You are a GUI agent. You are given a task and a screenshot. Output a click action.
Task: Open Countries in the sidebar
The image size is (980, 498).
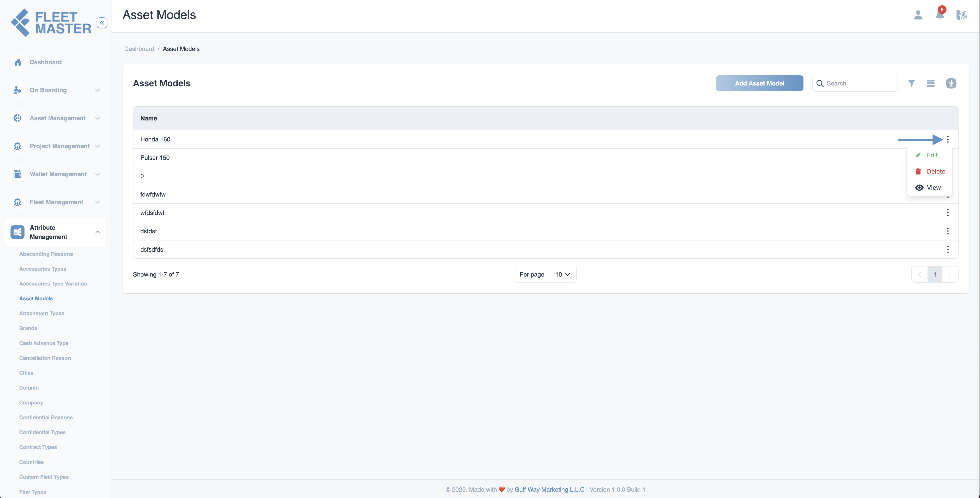[x=31, y=462]
